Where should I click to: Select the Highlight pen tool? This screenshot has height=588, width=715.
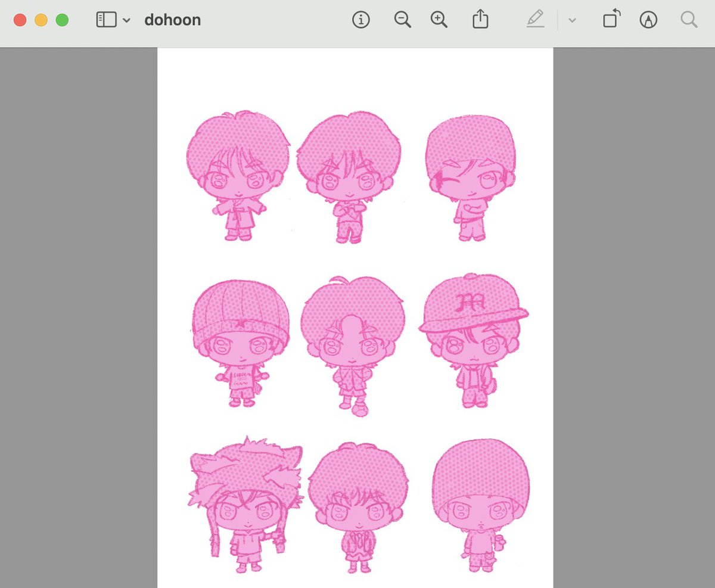(x=536, y=20)
